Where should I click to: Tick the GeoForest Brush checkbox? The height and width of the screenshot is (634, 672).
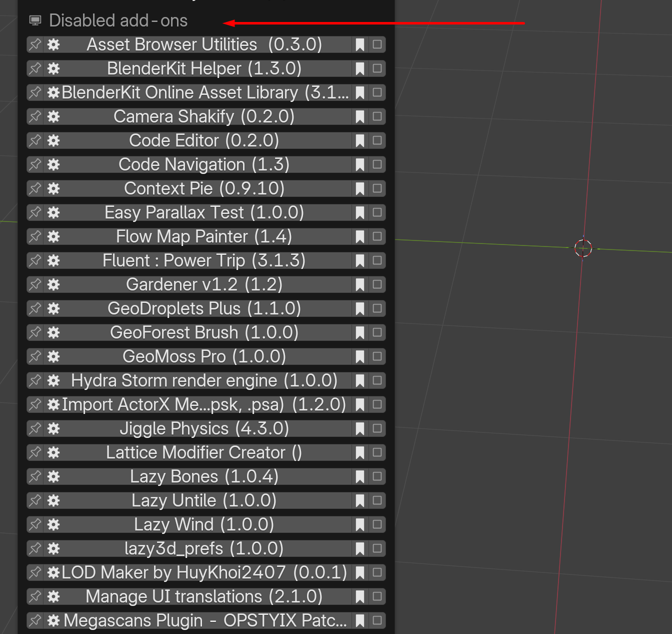click(x=377, y=332)
